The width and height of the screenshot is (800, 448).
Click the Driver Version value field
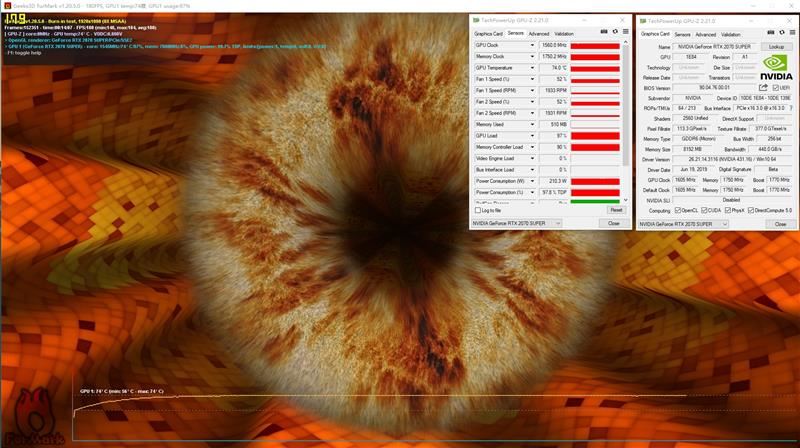(732, 159)
